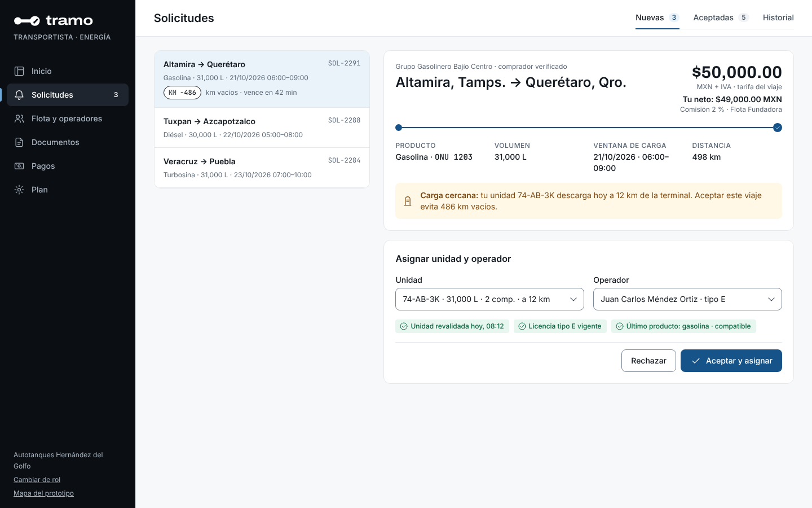
Task: Open Flota y operadores section
Action: click(68, 119)
